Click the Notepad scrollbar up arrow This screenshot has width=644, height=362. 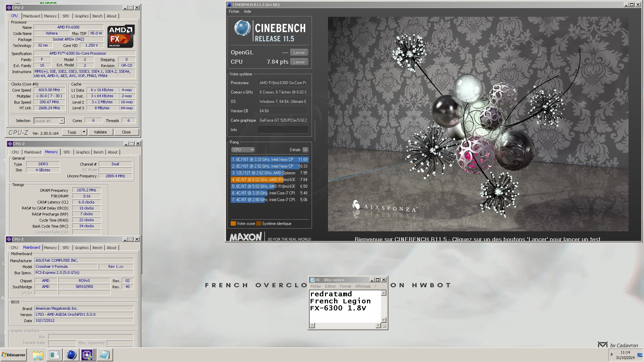(x=384, y=293)
